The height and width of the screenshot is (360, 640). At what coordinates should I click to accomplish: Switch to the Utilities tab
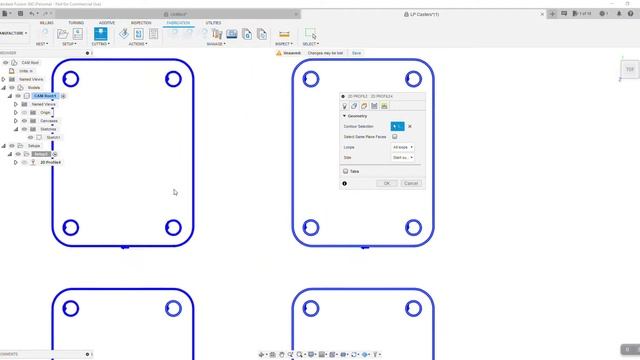point(213,23)
